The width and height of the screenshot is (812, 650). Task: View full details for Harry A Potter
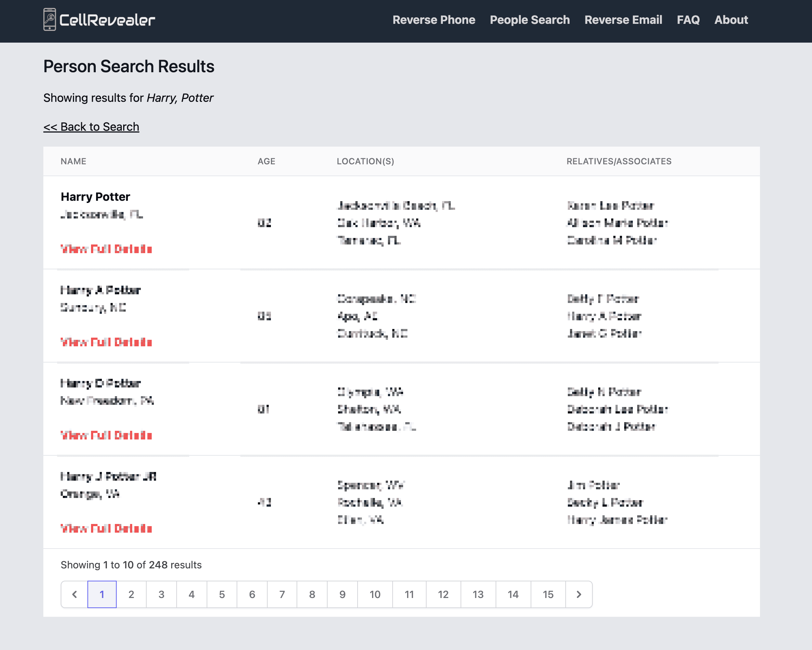pos(106,342)
